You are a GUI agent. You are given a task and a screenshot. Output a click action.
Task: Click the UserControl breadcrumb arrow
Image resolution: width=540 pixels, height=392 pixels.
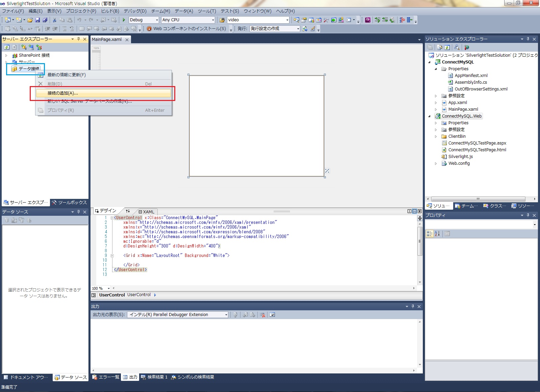tap(155, 295)
